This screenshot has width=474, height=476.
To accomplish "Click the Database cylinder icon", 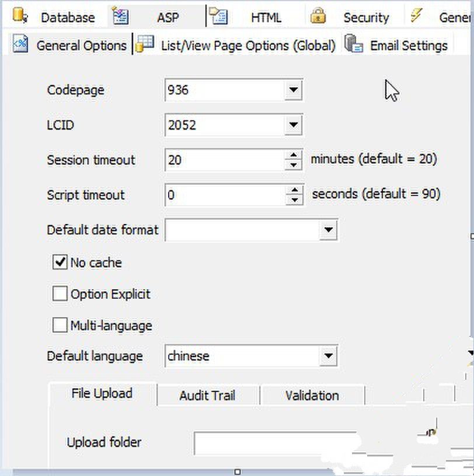I will click(x=20, y=16).
